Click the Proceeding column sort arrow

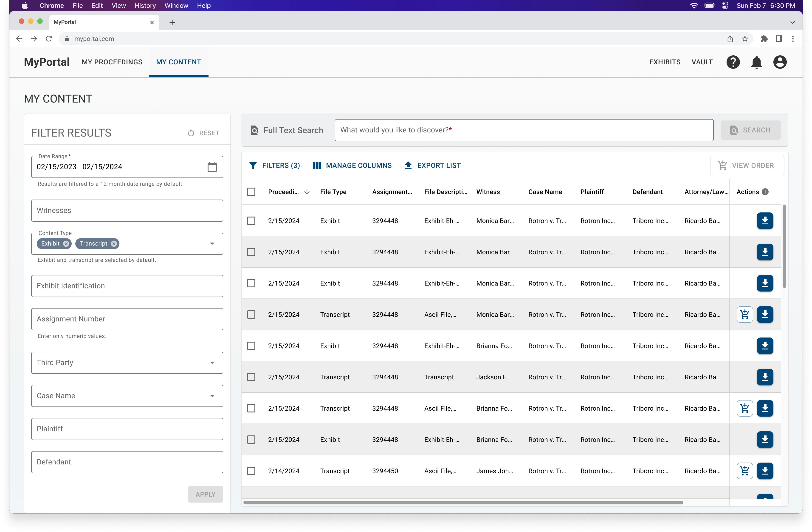click(x=307, y=192)
